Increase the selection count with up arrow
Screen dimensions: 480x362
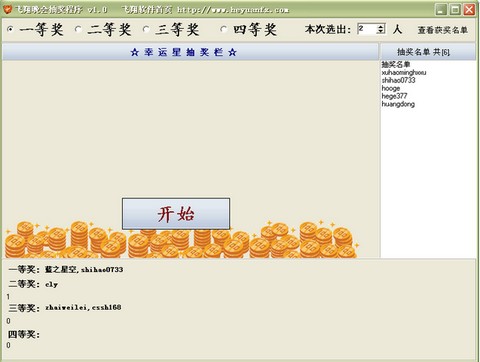click(381, 26)
